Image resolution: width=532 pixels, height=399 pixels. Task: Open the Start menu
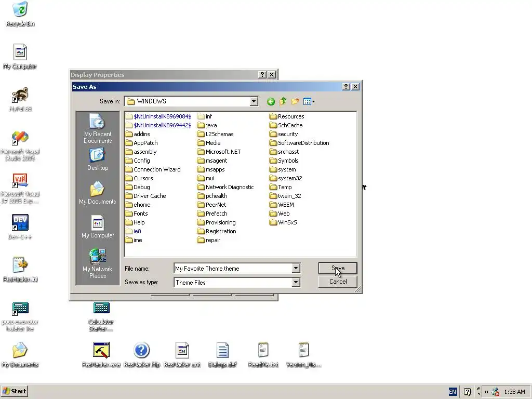tap(14, 391)
